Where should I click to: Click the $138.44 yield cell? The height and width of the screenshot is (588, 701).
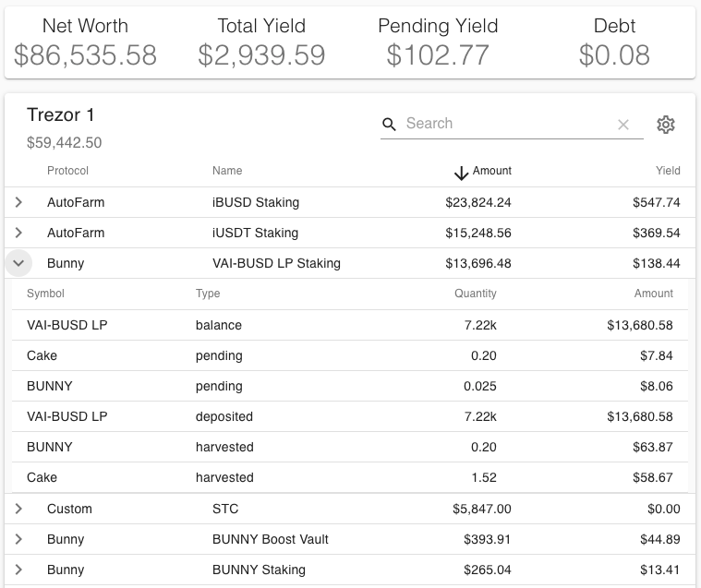pos(657,263)
